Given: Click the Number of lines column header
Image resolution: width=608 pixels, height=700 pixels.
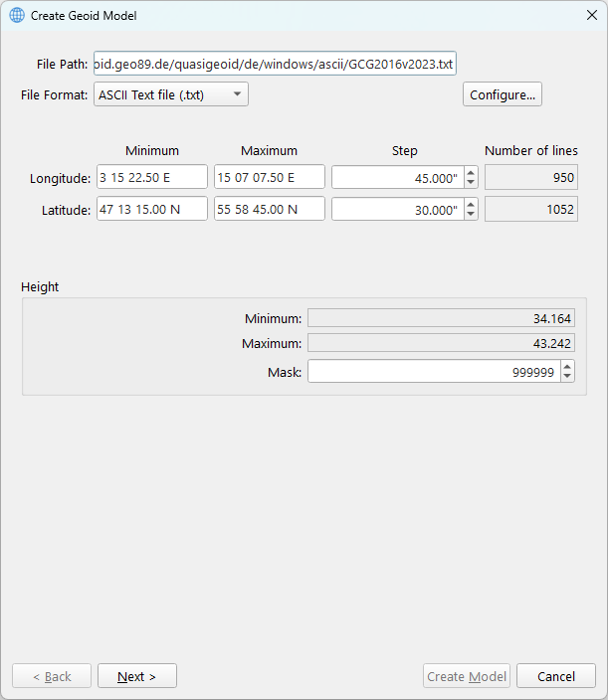Looking at the screenshot, I should click(531, 150).
